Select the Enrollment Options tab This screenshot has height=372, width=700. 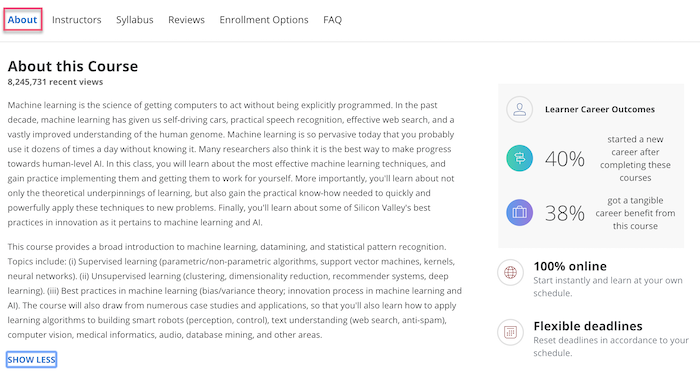pyautogui.click(x=264, y=20)
